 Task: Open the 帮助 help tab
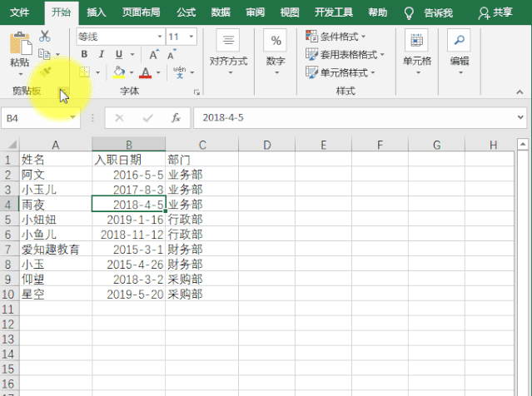[378, 12]
